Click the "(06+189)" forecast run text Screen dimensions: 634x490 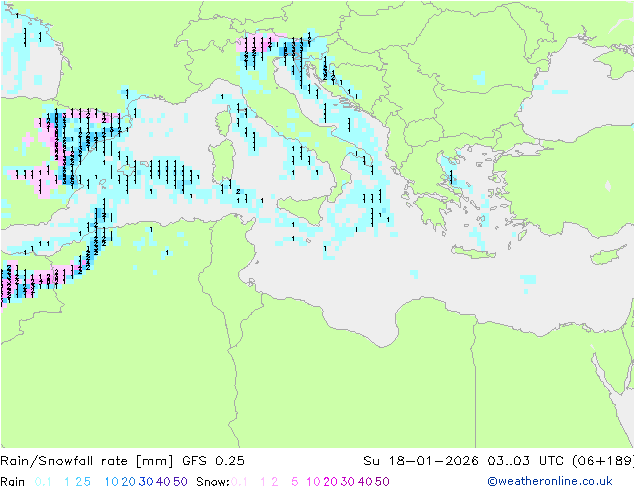click(603, 461)
